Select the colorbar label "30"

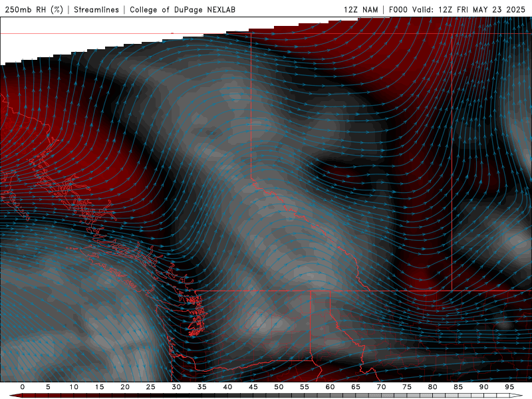coord(176,387)
